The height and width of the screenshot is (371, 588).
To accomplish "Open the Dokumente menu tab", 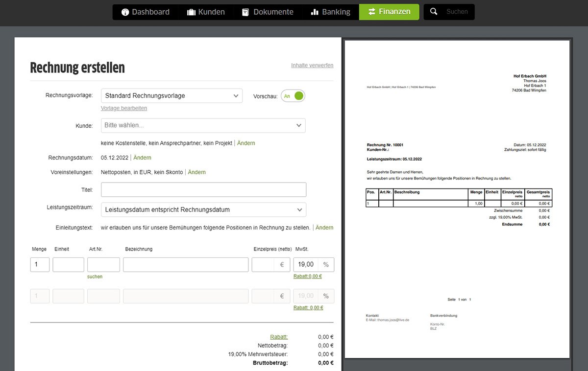I will coord(268,12).
